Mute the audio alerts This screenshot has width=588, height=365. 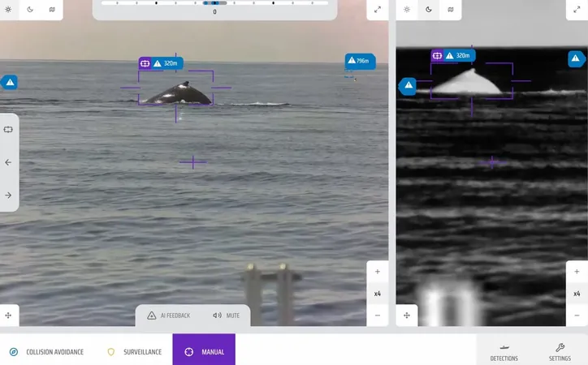point(226,316)
